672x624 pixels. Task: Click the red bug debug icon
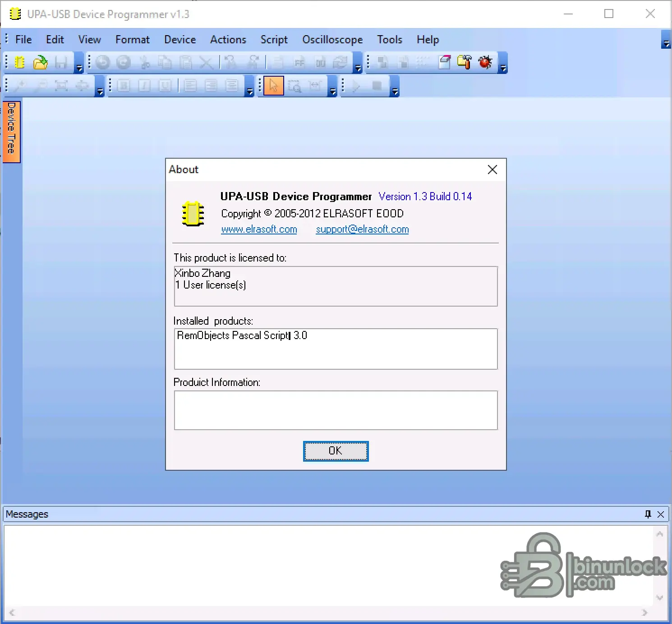click(x=485, y=62)
